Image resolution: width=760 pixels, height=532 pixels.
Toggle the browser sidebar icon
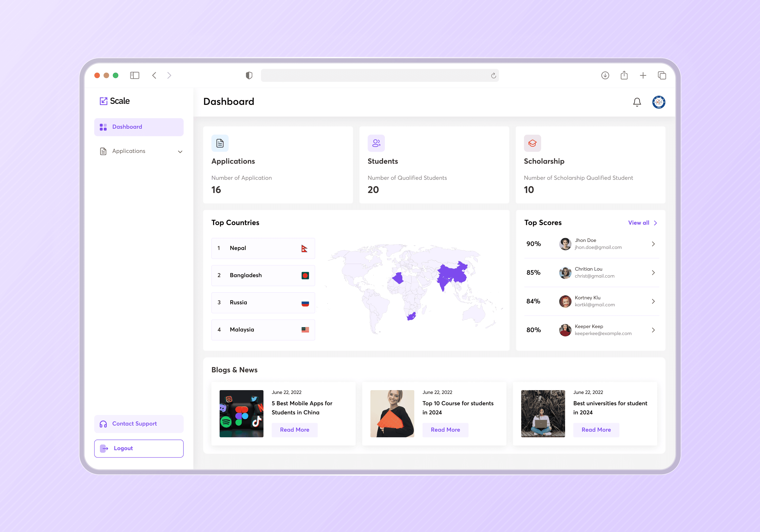[135, 75]
